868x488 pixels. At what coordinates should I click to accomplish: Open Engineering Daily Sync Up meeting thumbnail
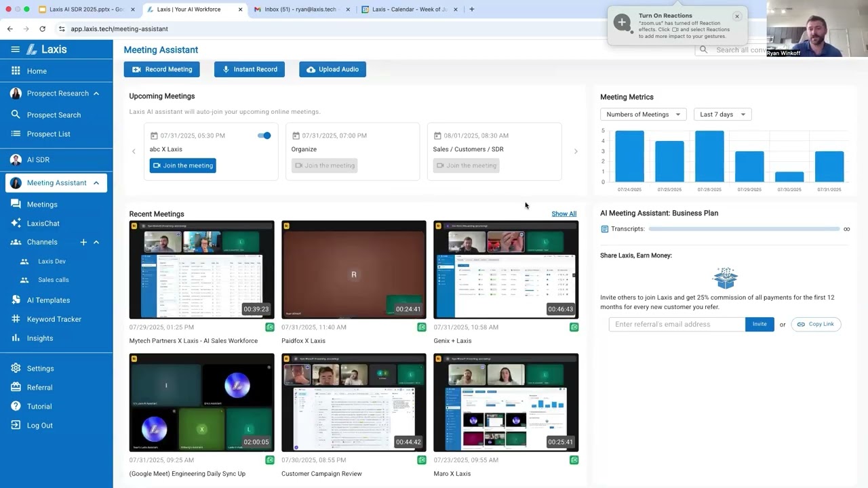[201, 402]
